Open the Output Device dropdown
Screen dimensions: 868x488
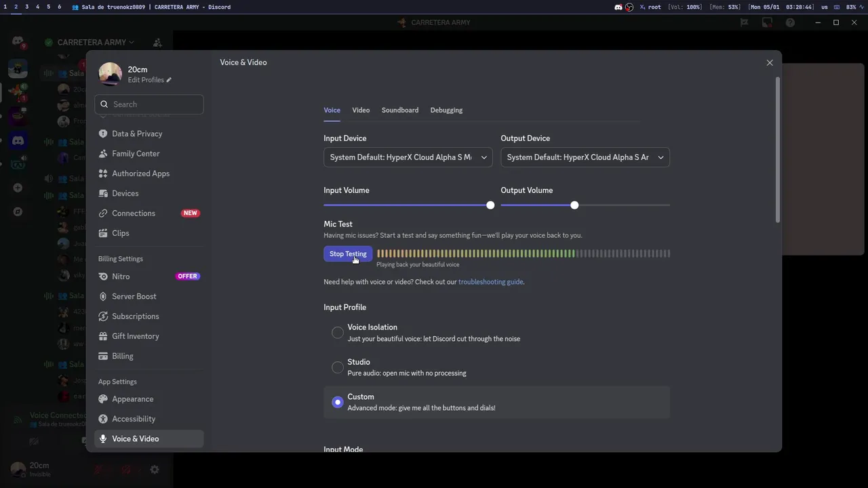[x=585, y=157]
